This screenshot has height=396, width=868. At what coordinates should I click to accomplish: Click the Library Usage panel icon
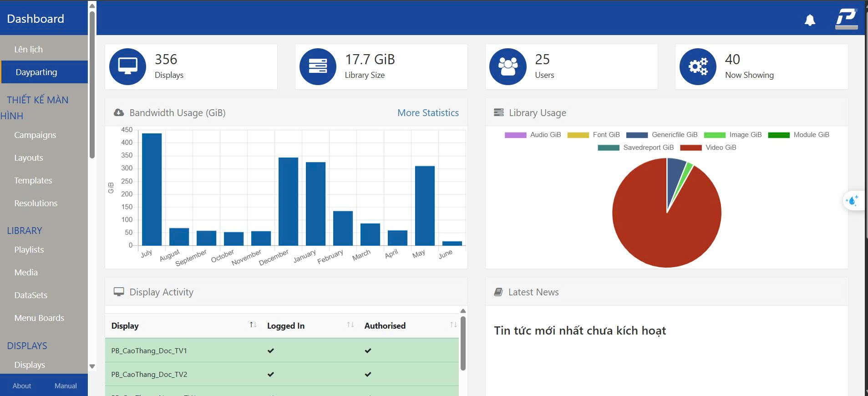(x=499, y=112)
